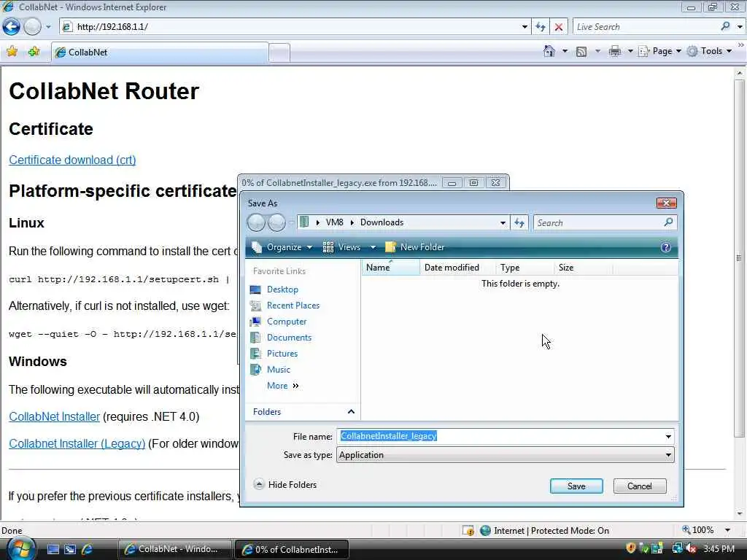Click the network tray icon
Image resolution: width=747 pixels, height=560 pixels.
point(678,548)
